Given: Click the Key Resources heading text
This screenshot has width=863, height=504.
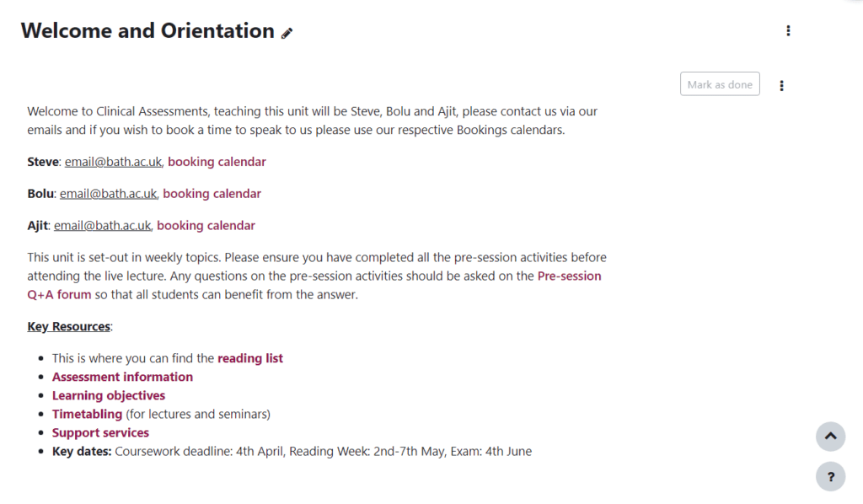Looking at the screenshot, I should tap(68, 326).
